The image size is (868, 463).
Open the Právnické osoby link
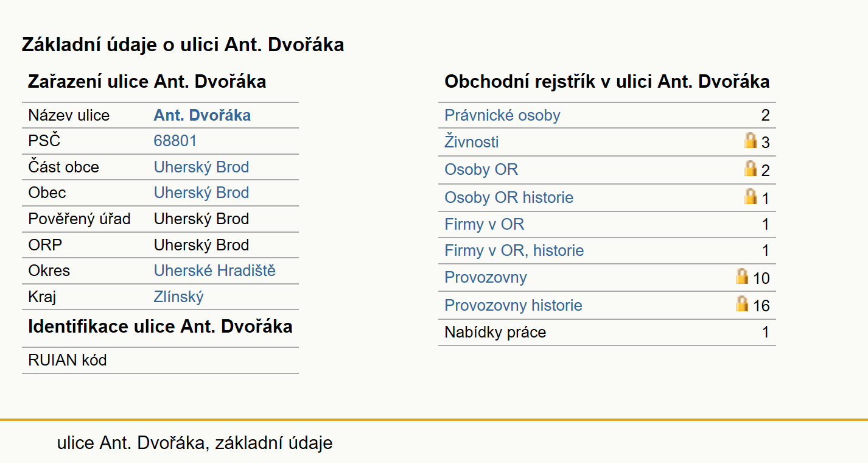[502, 115]
